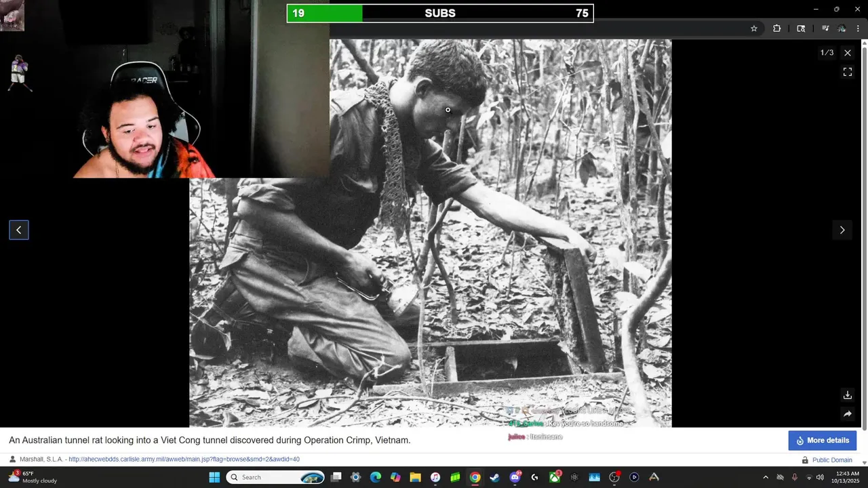Open Steam from the taskbar

494,477
